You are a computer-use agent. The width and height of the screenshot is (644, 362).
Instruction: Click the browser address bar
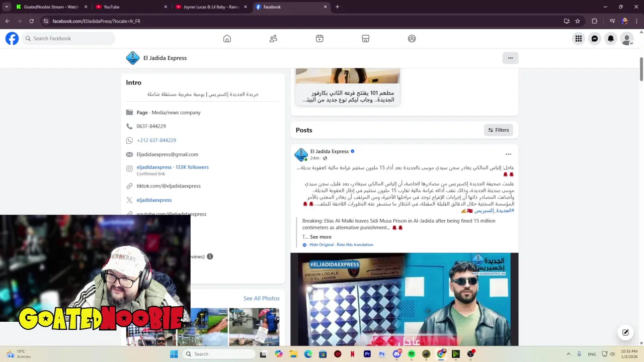click(302, 21)
